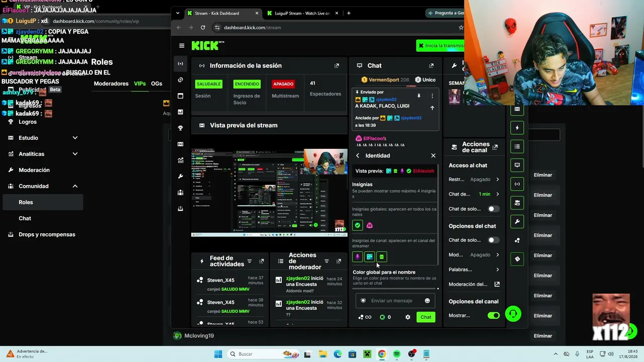Expand the Analíticas section in the background dashboard

pyautogui.click(x=75, y=154)
